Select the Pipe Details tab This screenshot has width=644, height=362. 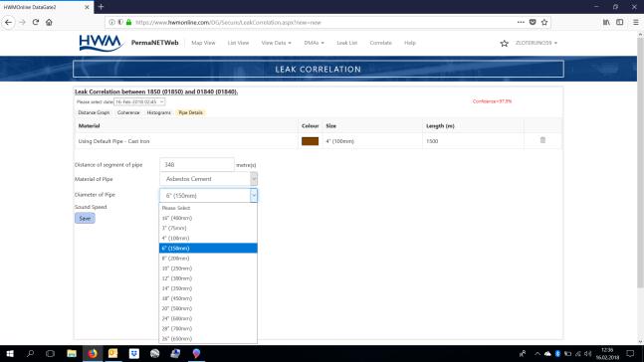190,112
